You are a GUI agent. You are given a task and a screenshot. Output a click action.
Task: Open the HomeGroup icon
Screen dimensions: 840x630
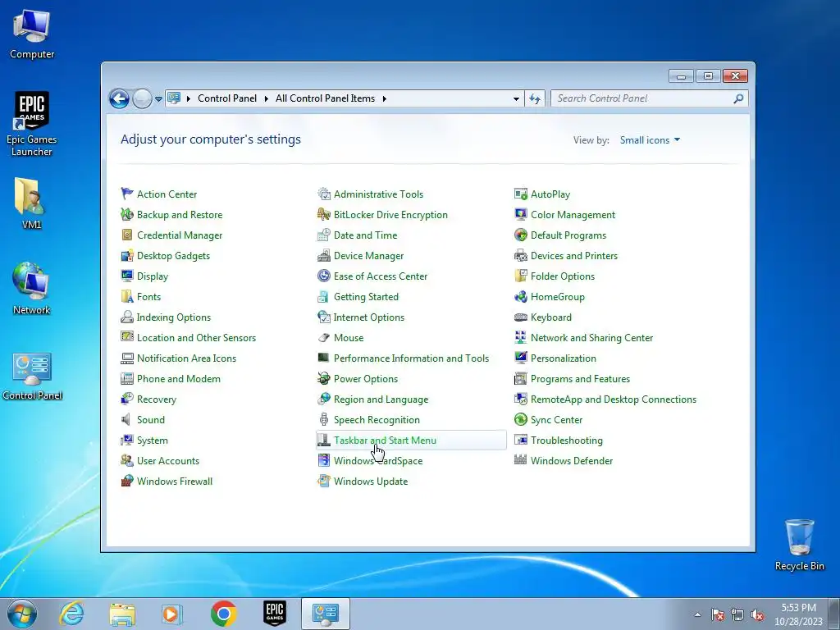(x=521, y=296)
